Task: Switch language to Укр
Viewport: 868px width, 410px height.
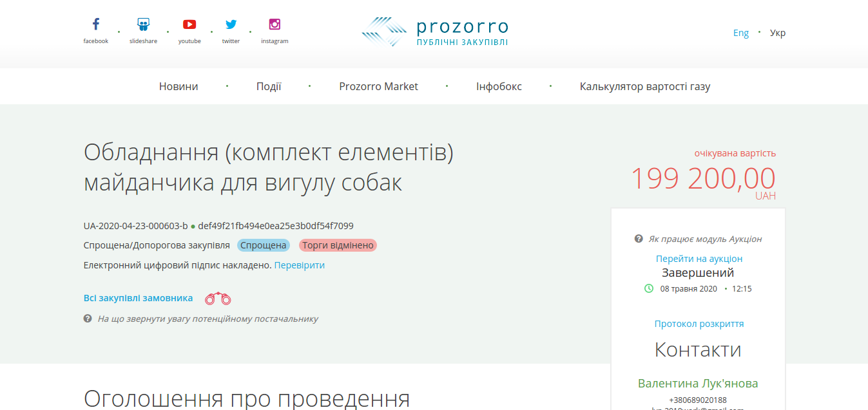Action: click(778, 33)
